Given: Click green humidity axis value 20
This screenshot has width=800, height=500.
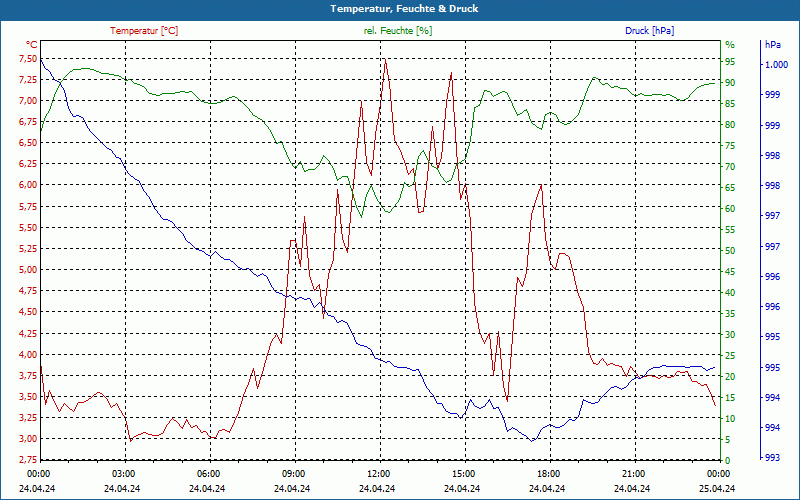Looking at the screenshot, I should pos(730,377).
